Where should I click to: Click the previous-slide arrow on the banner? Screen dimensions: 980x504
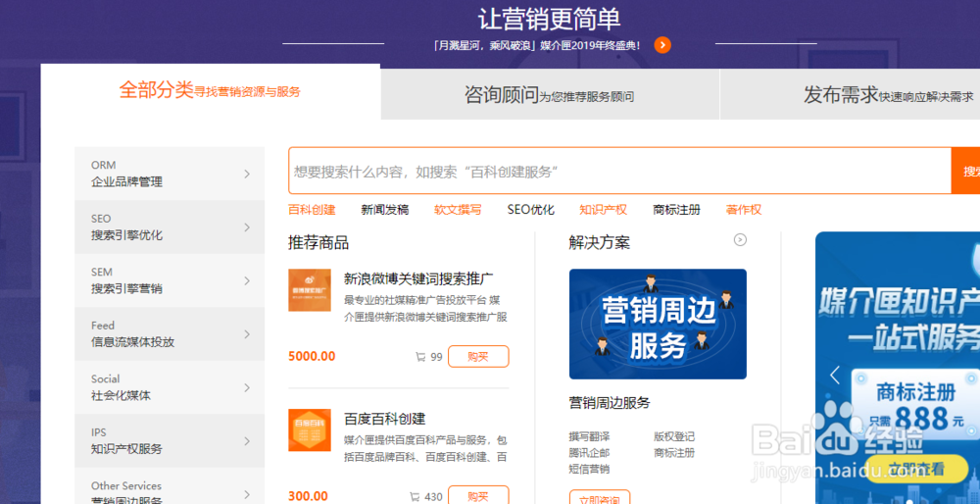835,376
